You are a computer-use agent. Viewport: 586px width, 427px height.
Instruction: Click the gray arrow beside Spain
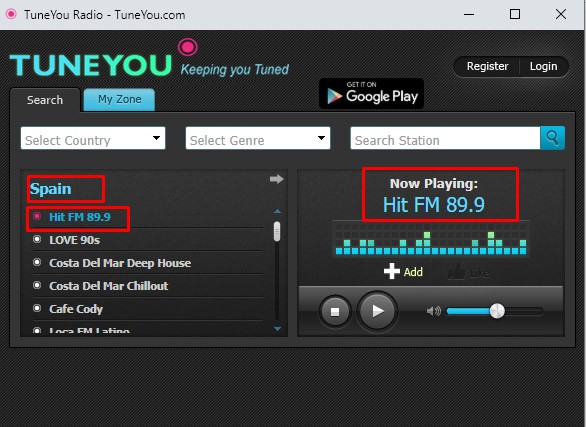[x=277, y=179]
